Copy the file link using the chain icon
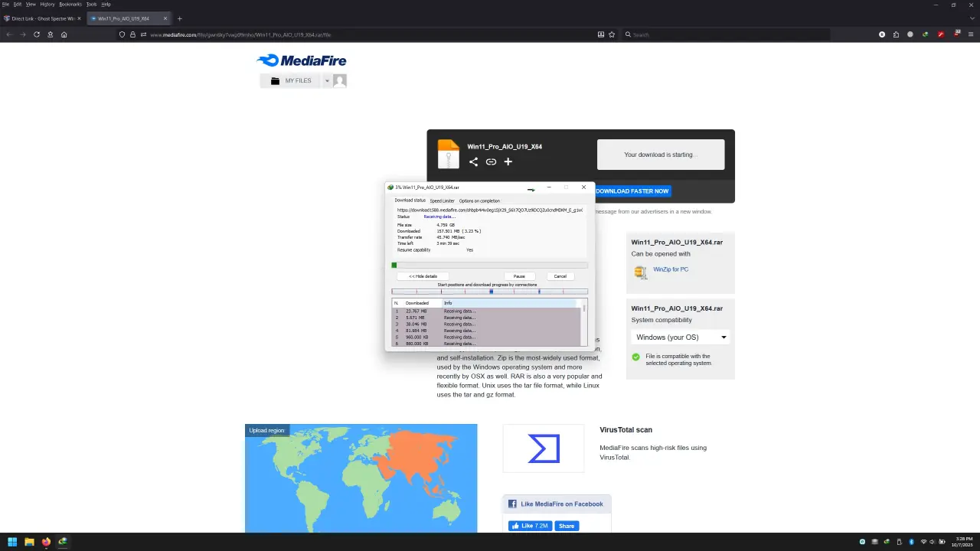The image size is (980, 551). click(491, 161)
